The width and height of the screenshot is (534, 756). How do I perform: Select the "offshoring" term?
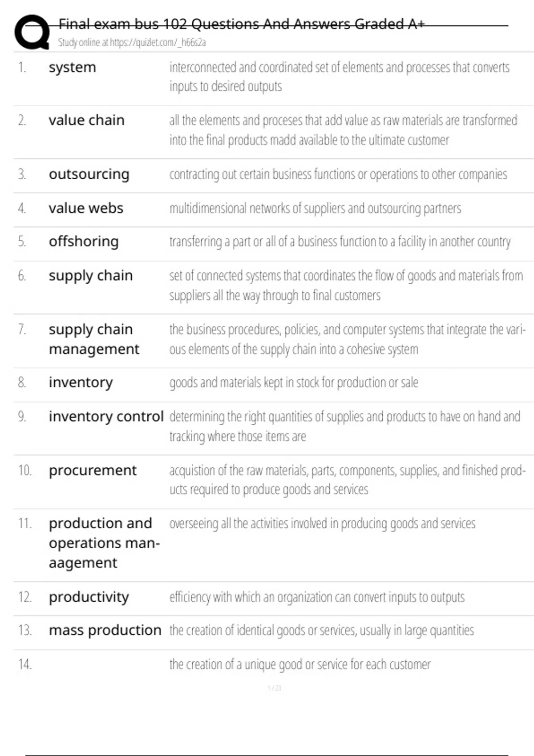(x=84, y=241)
